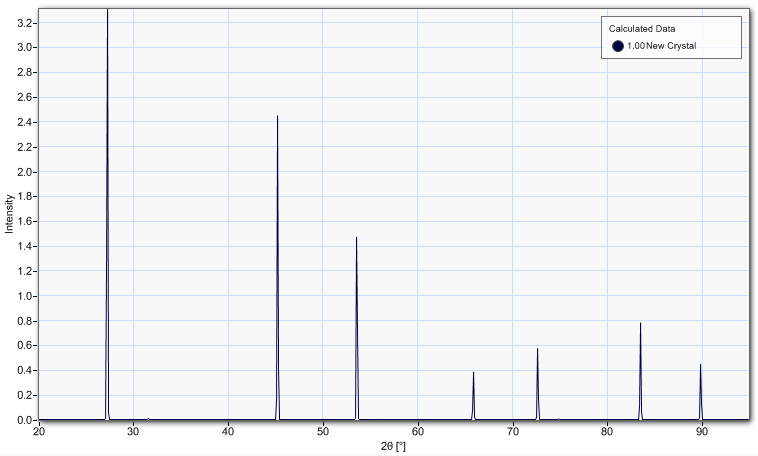Click the "2θ [°]" x-axis title
Viewport: 758px width, 456px height.
coord(394,445)
